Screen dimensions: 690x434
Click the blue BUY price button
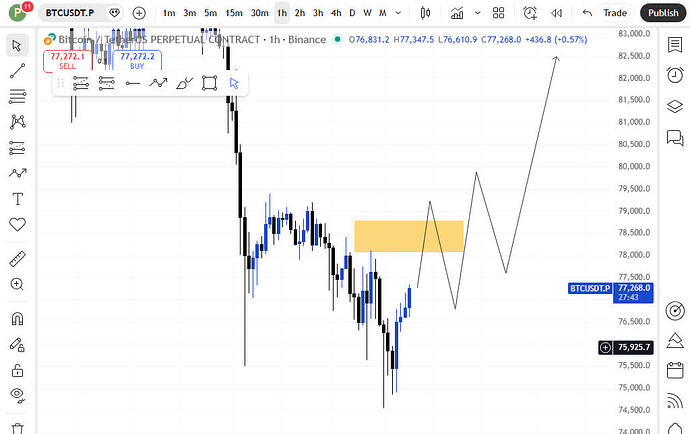[x=137, y=61]
